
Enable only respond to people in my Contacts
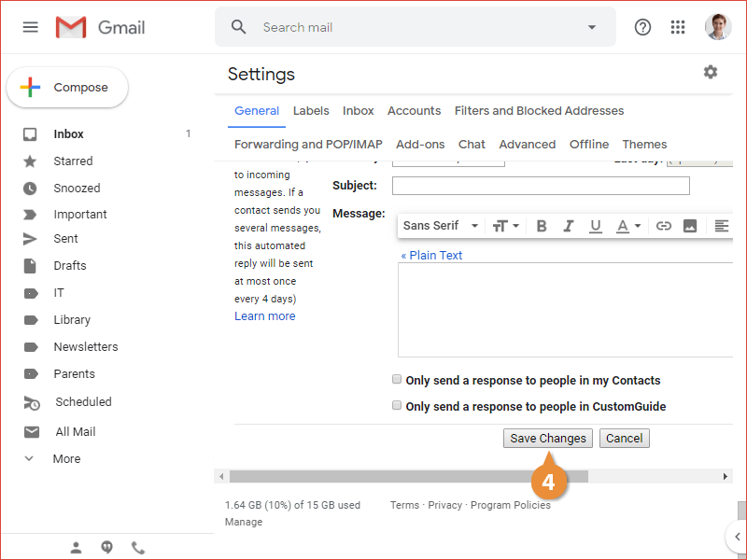397,380
